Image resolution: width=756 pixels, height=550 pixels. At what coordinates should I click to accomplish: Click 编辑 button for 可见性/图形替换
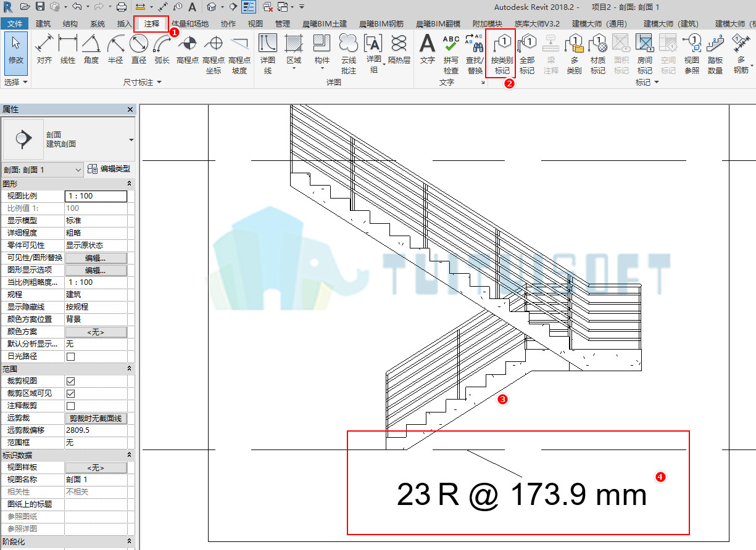pos(96,258)
